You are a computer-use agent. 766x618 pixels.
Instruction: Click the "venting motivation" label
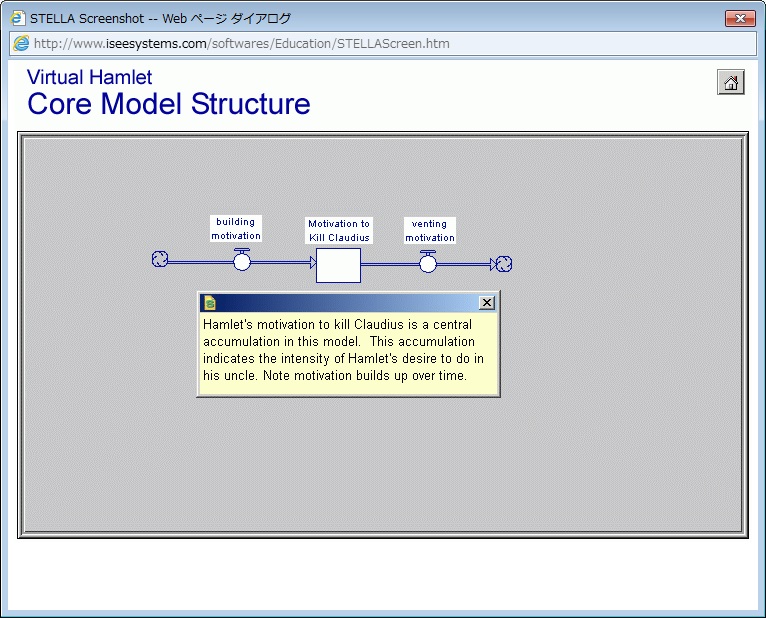pos(430,230)
